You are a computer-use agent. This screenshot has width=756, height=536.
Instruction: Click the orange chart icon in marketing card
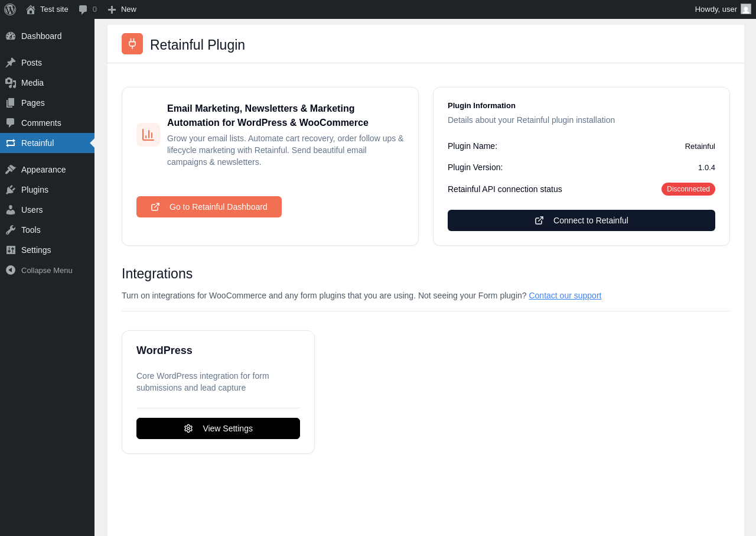click(148, 135)
